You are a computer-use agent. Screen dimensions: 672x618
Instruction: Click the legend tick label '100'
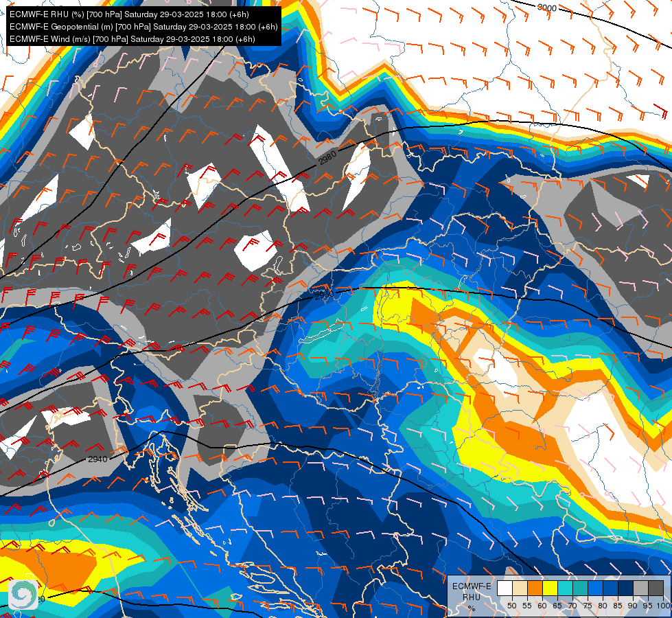coord(663,606)
